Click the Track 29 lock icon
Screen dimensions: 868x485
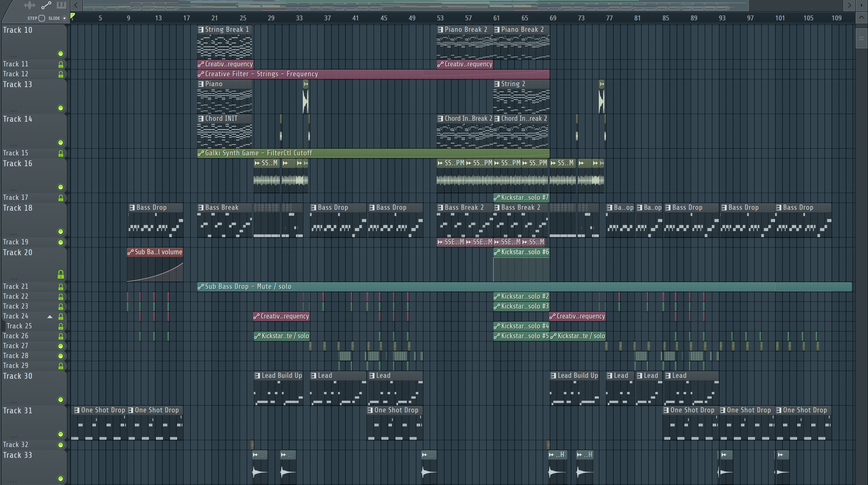[61, 366]
